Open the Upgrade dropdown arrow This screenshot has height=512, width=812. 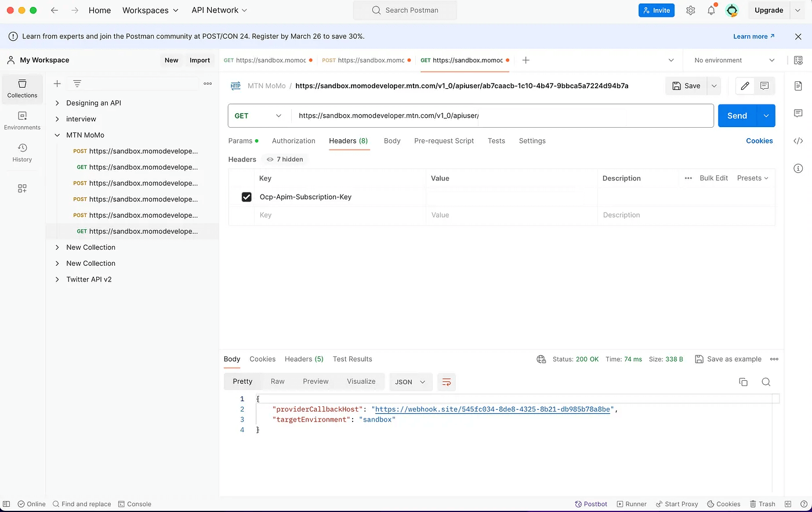797,10
